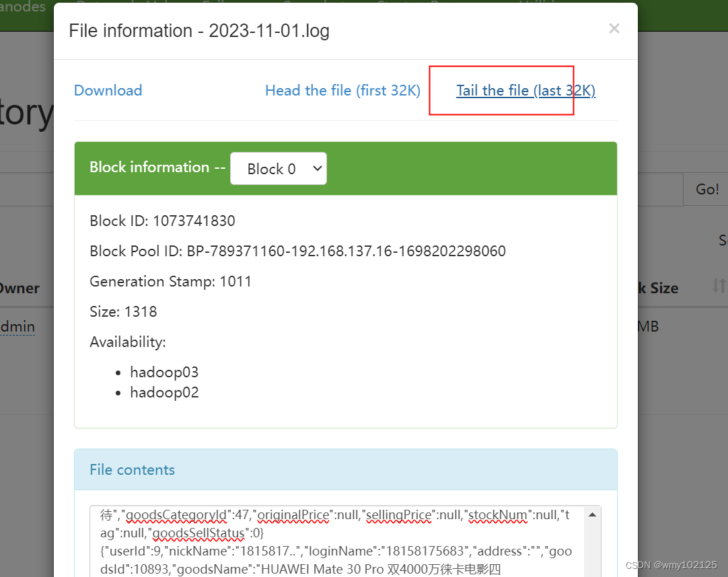Click the hadoop03 availability entry
Viewport: 728px width, 577px height.
164,373
